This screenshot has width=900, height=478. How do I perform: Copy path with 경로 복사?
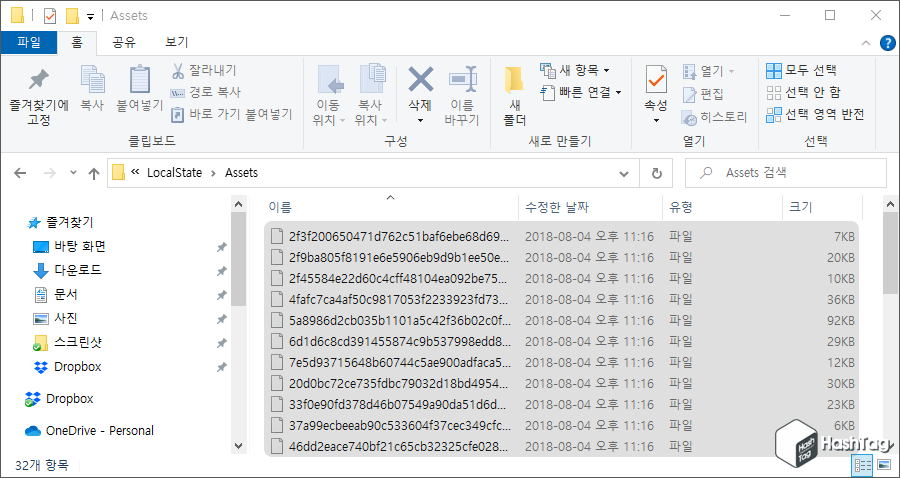coord(205,92)
